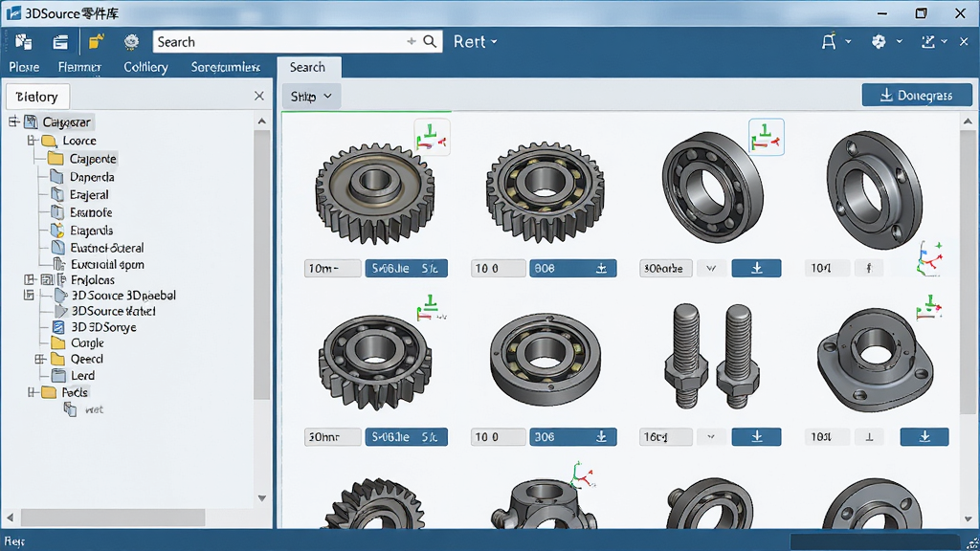This screenshot has width=980, height=551.
Task: Click the plus icon in Search box
Action: pos(412,42)
